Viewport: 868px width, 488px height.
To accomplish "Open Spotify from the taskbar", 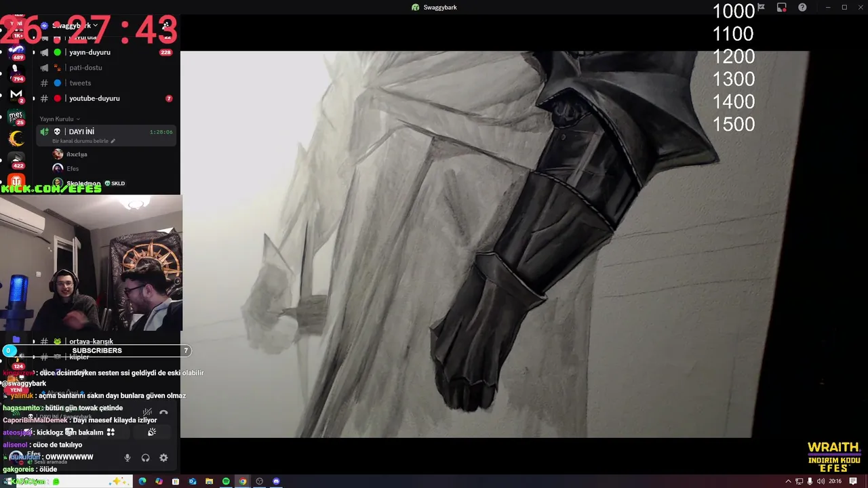I will [226, 481].
